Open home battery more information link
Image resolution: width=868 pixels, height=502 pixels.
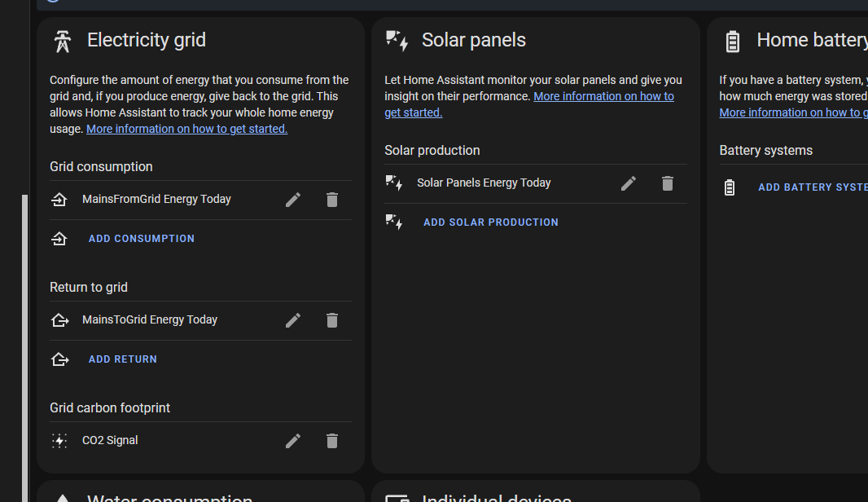click(793, 112)
